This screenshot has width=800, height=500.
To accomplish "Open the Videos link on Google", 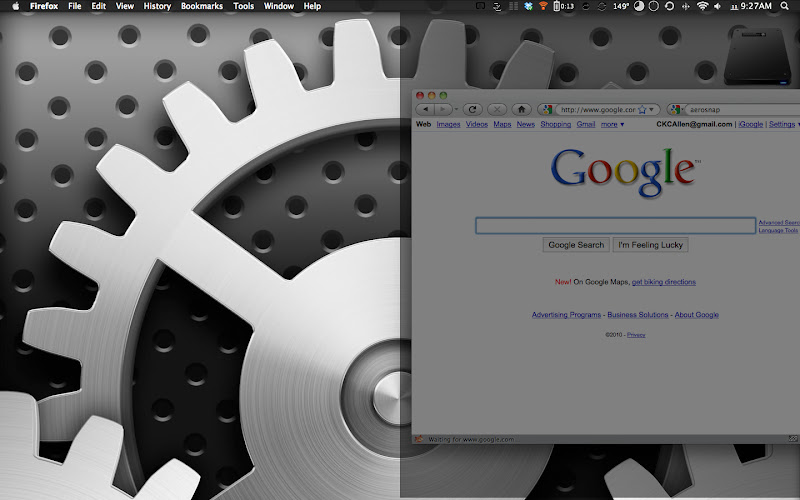I will [x=477, y=124].
